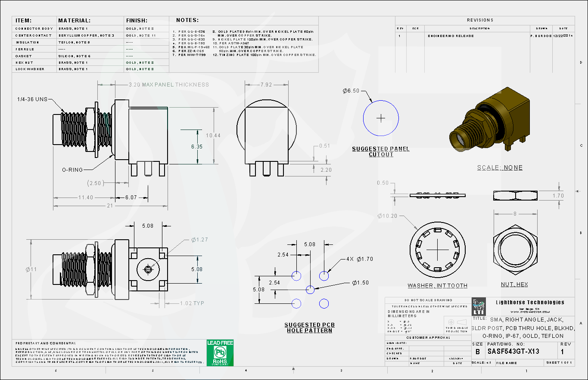Click the 1/4-36 UNS thread callout
The image size is (588, 380).
(32, 99)
